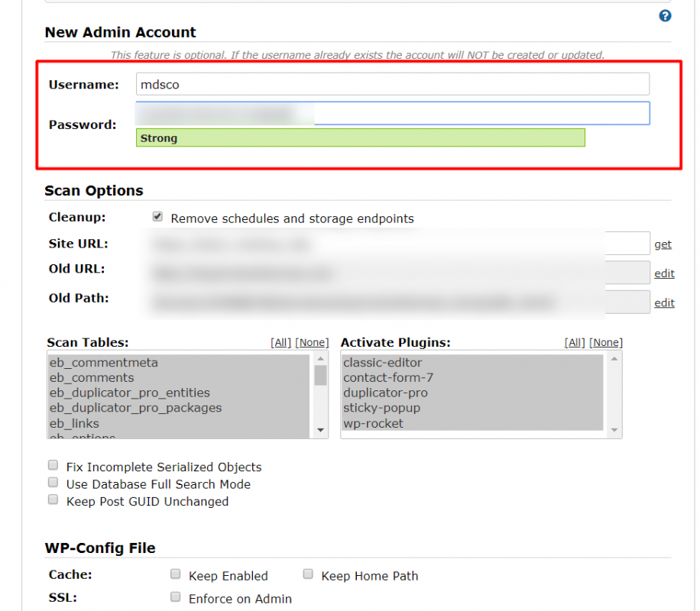This screenshot has height=611, width=700.
Task: Enable Fix Incomplete Serialized Objects
Action: pyautogui.click(x=53, y=465)
